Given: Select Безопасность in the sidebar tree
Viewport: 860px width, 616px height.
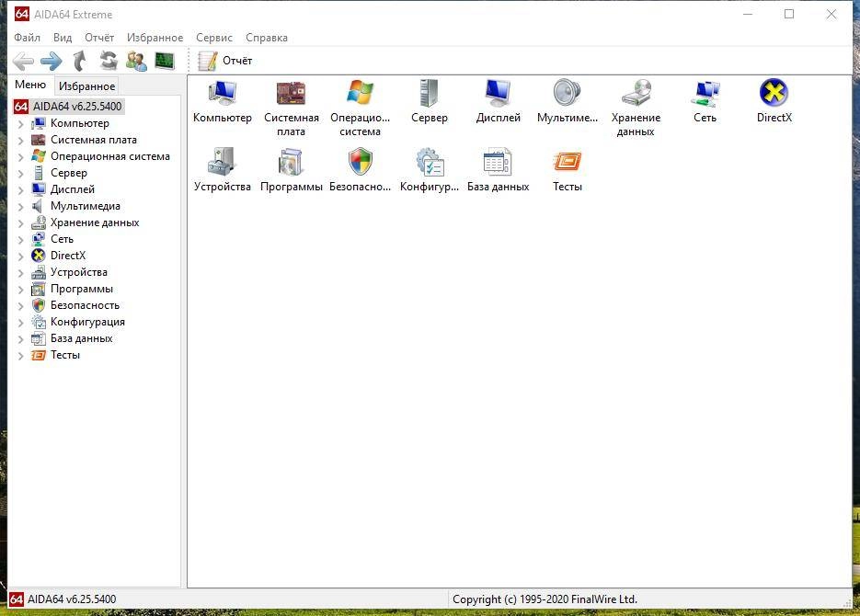Looking at the screenshot, I should pyautogui.click(x=85, y=305).
